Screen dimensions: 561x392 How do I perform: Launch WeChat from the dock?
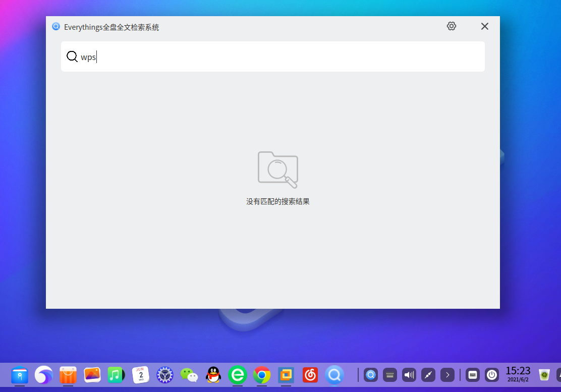point(189,375)
